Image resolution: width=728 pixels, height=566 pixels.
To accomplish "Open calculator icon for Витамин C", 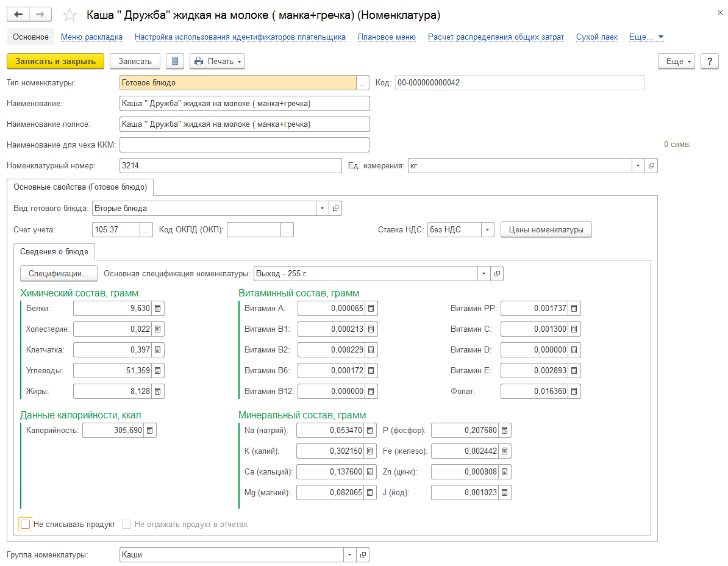I will (574, 329).
